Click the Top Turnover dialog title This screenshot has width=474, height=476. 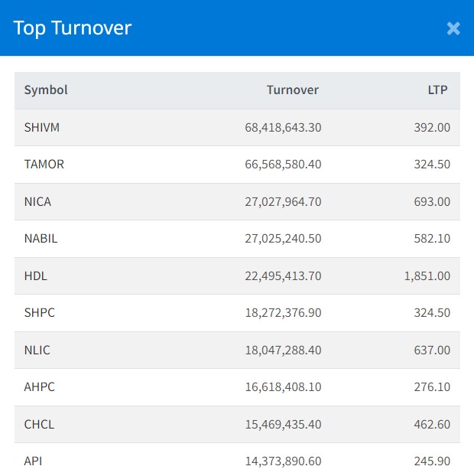[73, 28]
